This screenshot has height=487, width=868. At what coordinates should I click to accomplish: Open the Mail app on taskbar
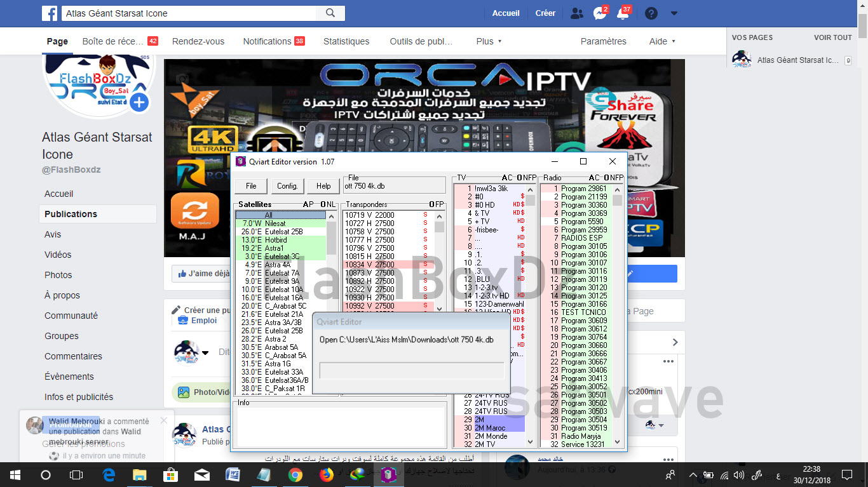point(201,474)
